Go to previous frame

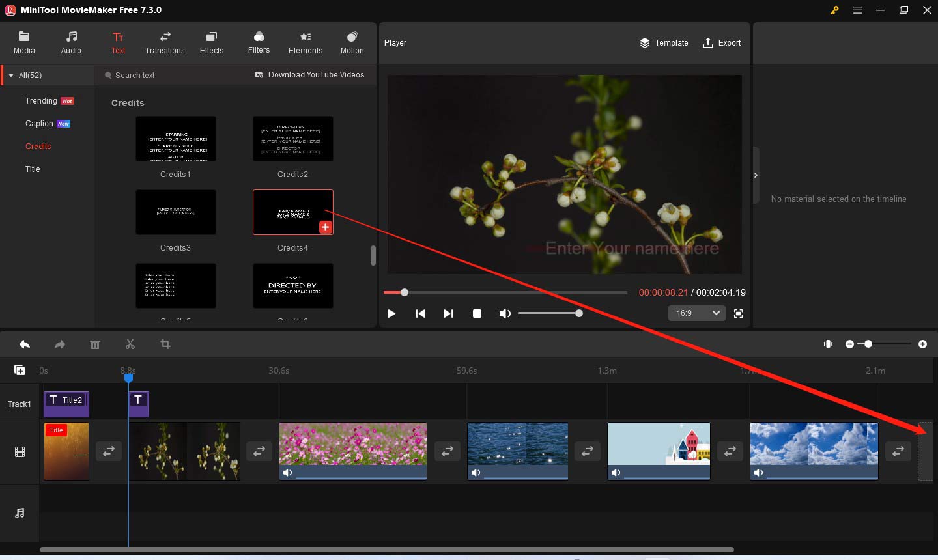click(x=420, y=313)
